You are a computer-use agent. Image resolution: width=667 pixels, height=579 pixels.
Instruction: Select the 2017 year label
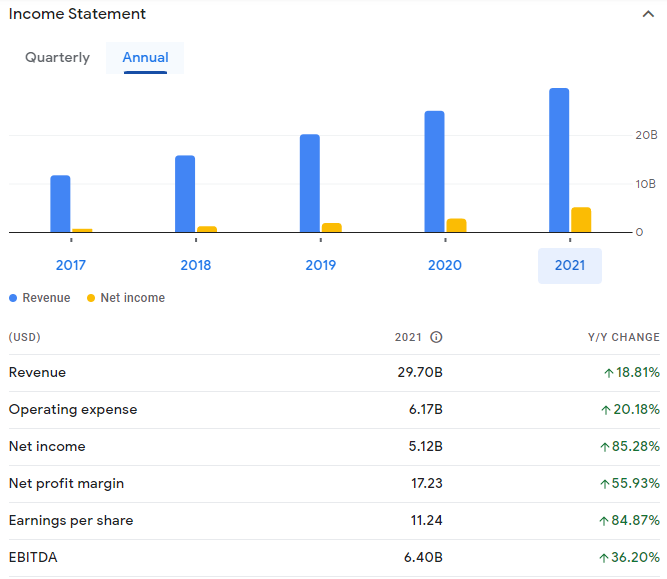point(71,265)
